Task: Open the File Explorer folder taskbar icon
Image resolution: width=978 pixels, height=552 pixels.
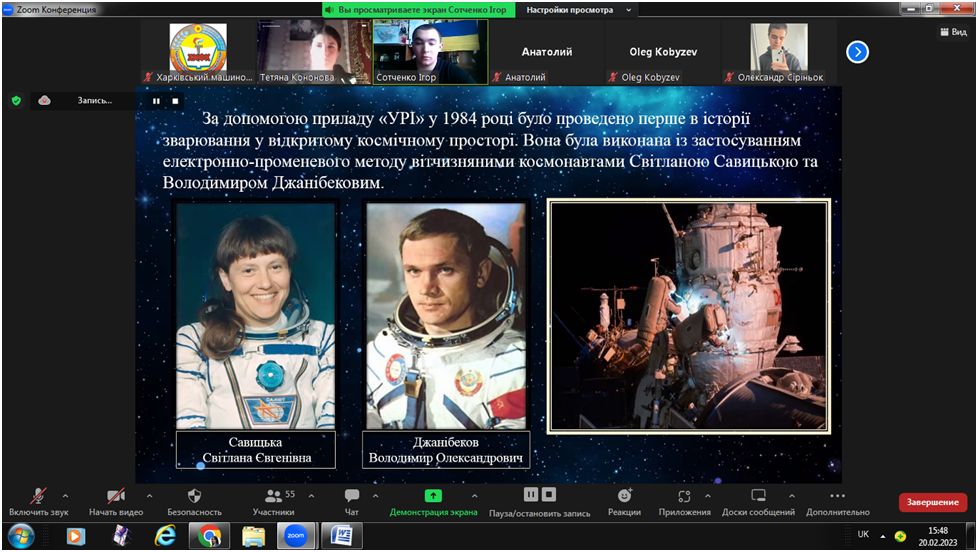Action: tap(254, 536)
